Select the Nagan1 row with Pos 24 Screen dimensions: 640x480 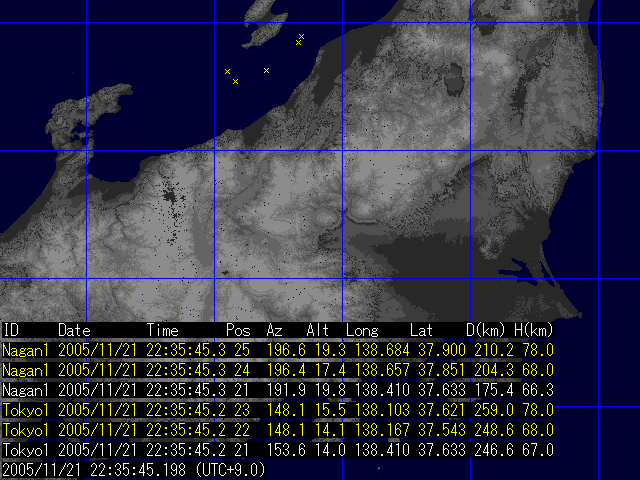click(x=278, y=370)
